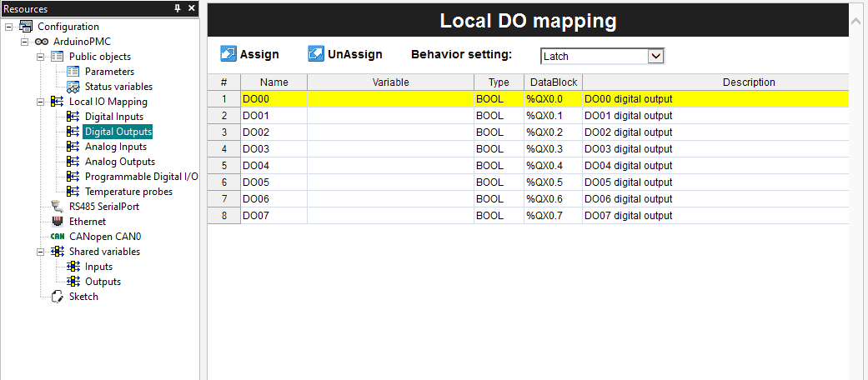Pin the Resources panel

(x=177, y=7)
